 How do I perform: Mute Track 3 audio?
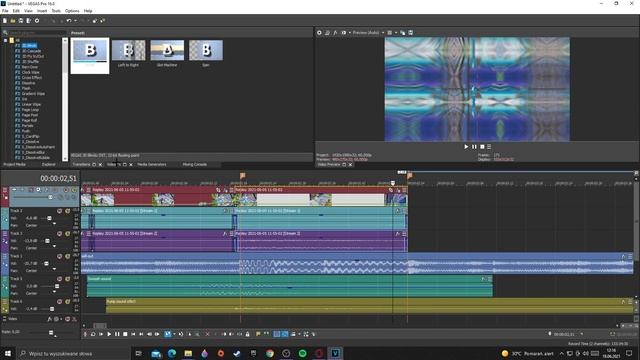click(60, 234)
